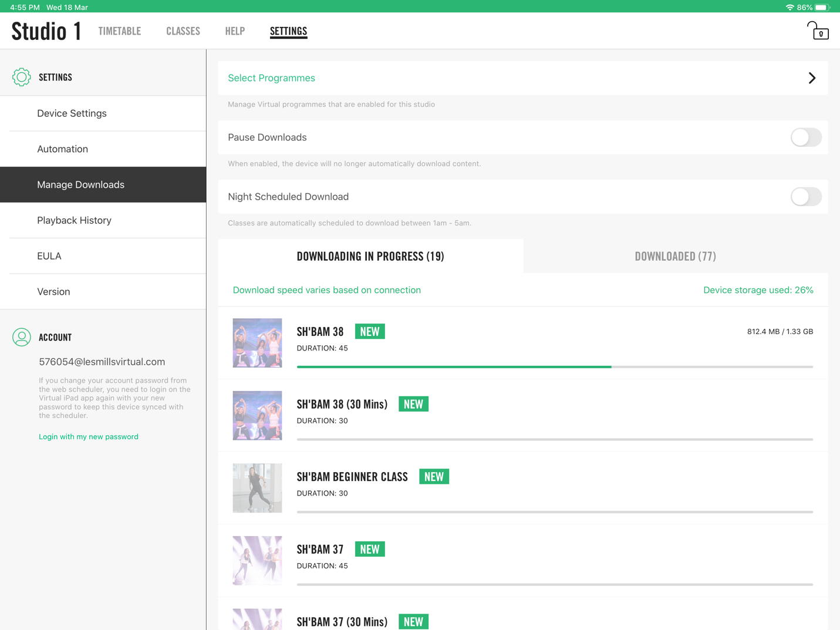The image size is (840, 630).
Task: Open the SH'BAM BEGINNER CLASS thumbnail
Action: 257,488
